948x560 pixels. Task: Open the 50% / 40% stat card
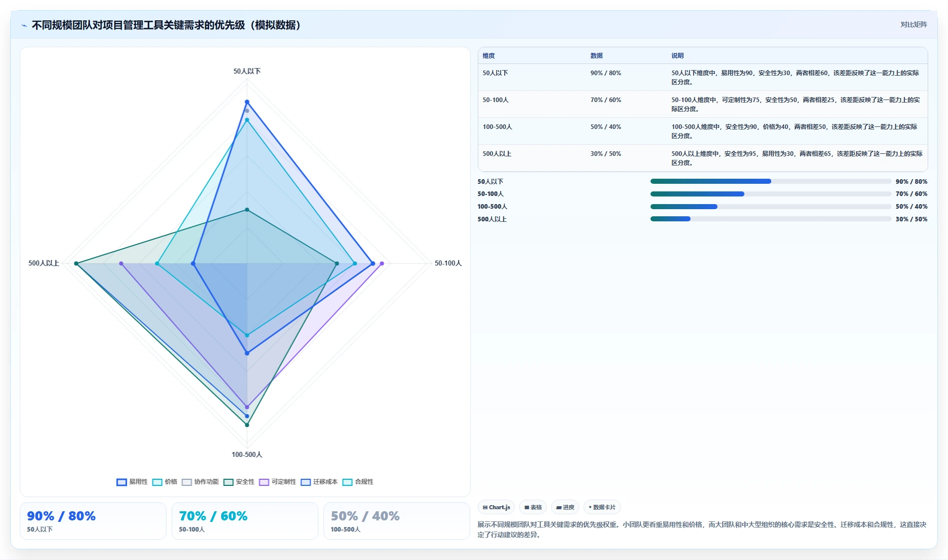pyautogui.click(x=397, y=521)
